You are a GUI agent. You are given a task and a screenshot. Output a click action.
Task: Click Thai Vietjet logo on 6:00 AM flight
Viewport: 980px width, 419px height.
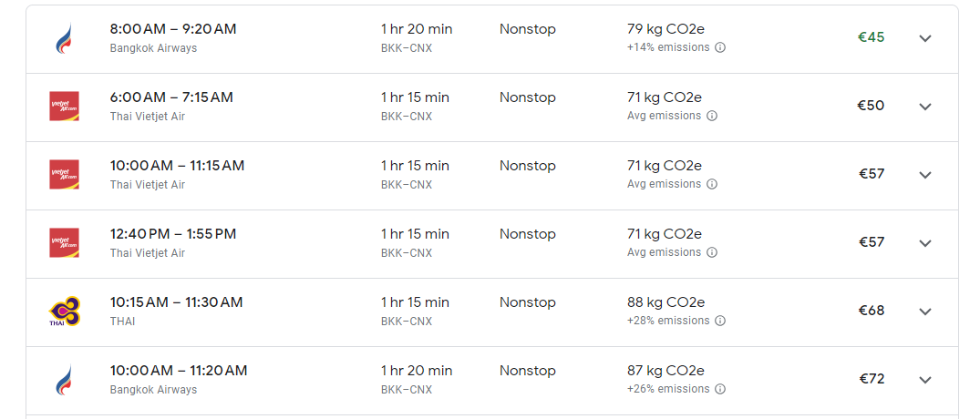64,107
